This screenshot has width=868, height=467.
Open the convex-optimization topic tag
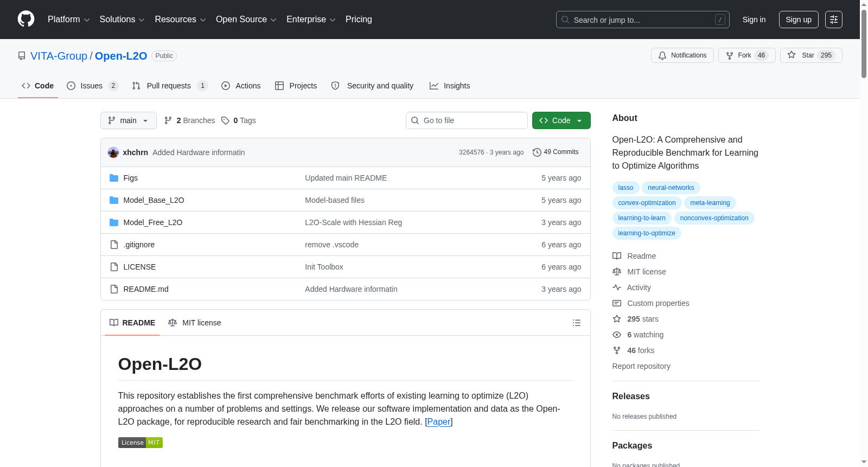(647, 203)
